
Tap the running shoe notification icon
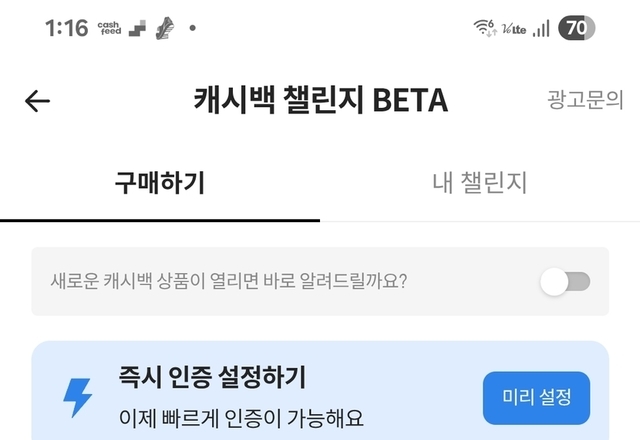(x=165, y=28)
